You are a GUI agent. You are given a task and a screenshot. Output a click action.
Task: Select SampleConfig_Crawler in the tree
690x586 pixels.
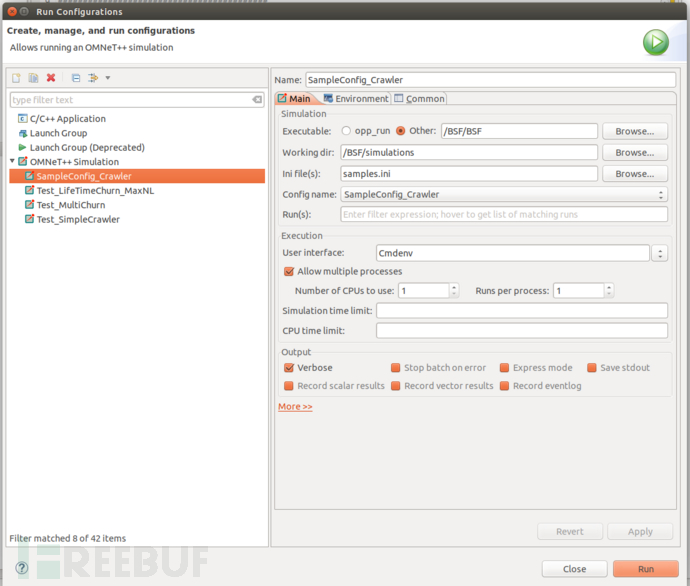click(x=137, y=176)
